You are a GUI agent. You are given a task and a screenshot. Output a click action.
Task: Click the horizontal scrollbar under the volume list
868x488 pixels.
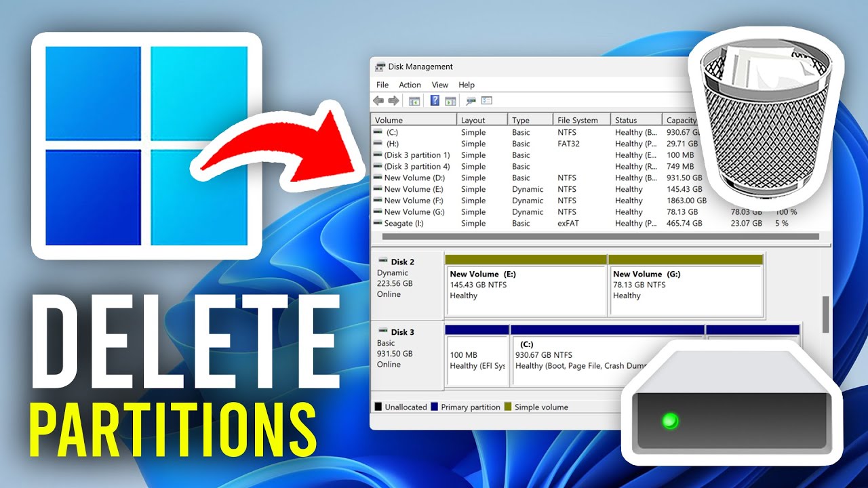pos(600,237)
